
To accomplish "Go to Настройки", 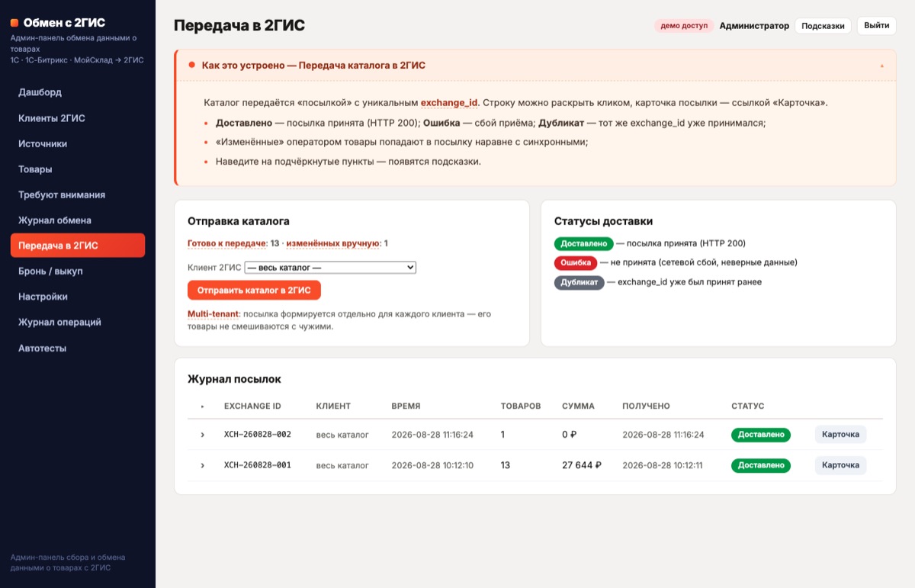I will pyautogui.click(x=78, y=297).
